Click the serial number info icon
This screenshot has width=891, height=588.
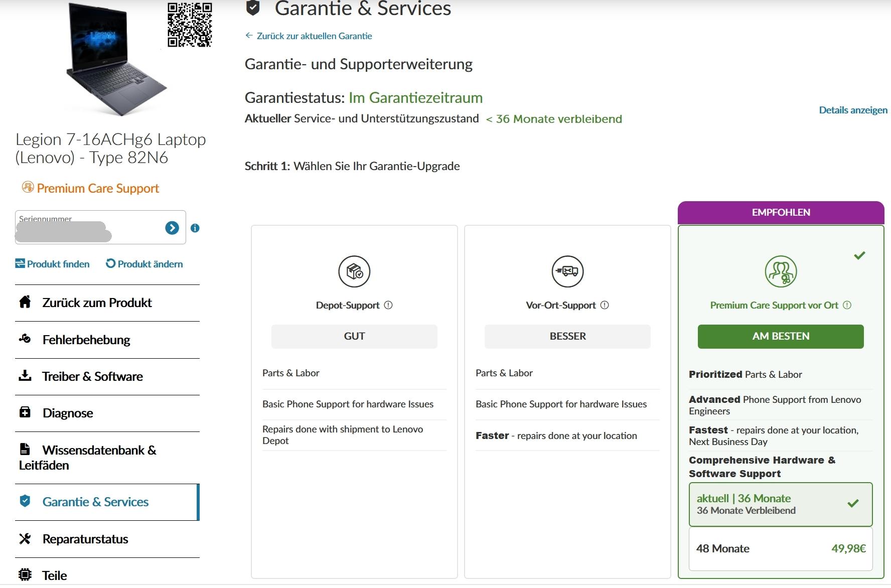tap(195, 228)
